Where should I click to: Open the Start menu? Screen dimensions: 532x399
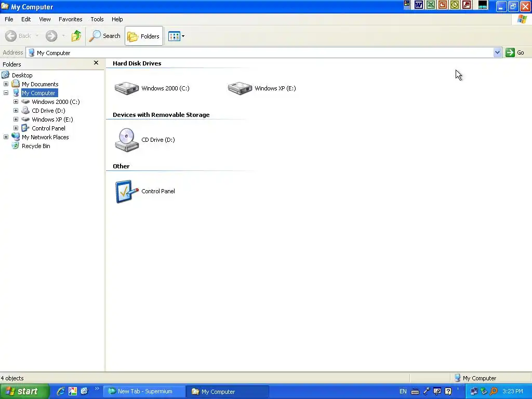point(24,392)
